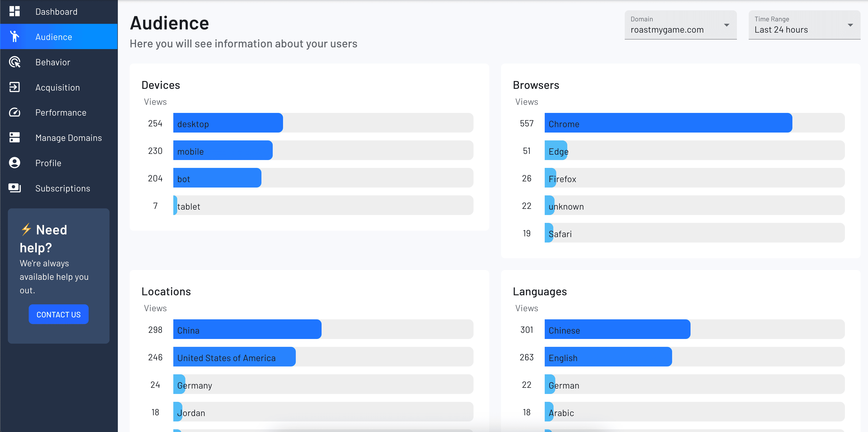868x432 pixels.
Task: Open the Profile page
Action: click(59, 163)
